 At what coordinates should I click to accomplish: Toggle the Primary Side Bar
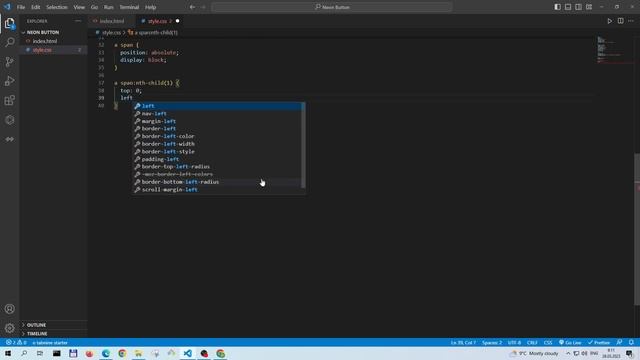(x=557, y=7)
